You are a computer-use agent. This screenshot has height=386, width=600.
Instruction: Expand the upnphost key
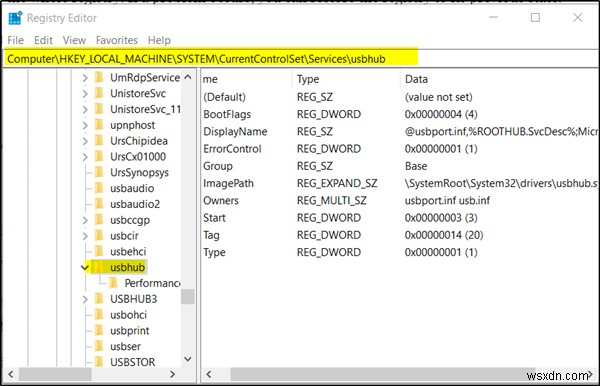coord(85,125)
